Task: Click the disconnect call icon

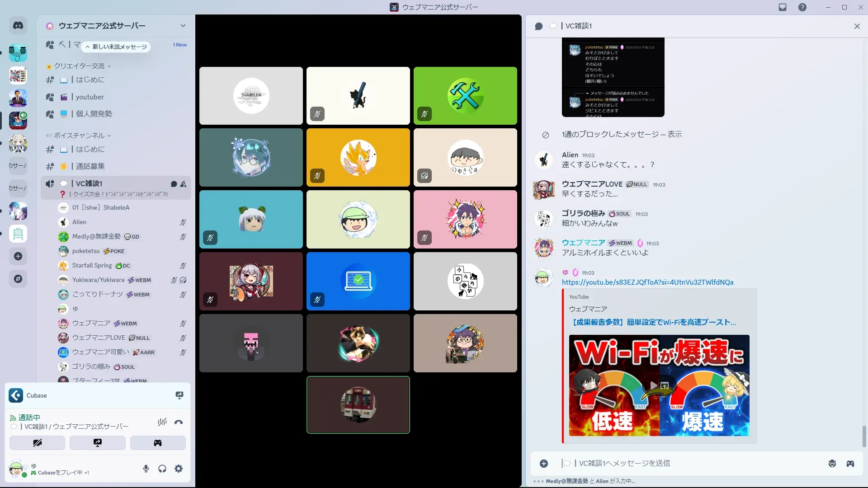Action: tap(179, 422)
